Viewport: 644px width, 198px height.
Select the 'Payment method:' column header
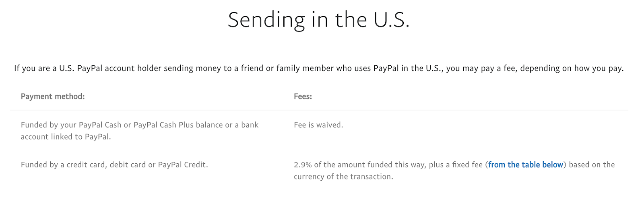(x=53, y=96)
